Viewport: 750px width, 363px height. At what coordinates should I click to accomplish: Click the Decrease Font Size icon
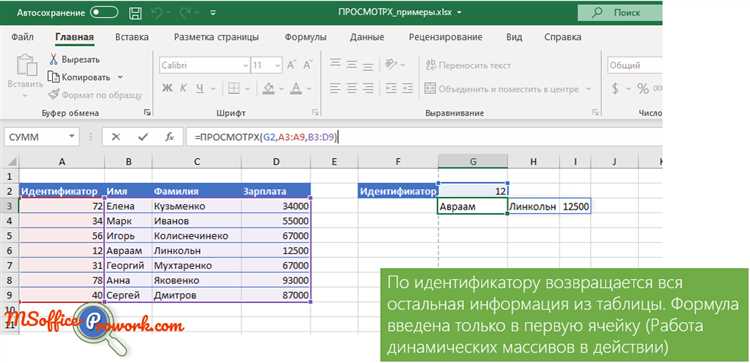pyautogui.click(x=308, y=66)
